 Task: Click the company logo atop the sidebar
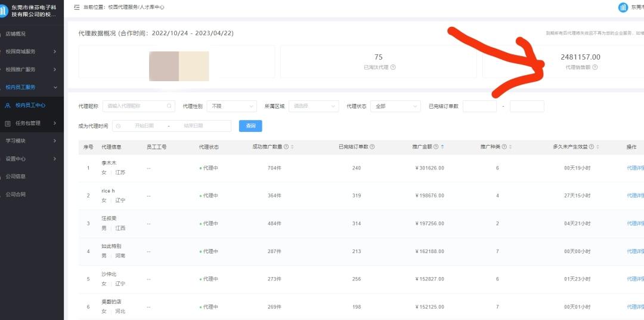pos(4,11)
